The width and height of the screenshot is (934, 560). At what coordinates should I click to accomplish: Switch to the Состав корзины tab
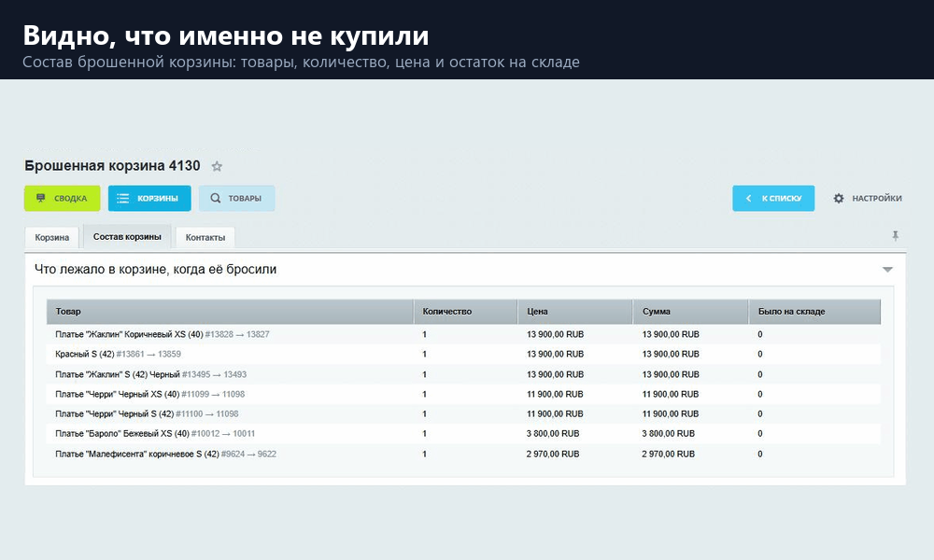127,237
